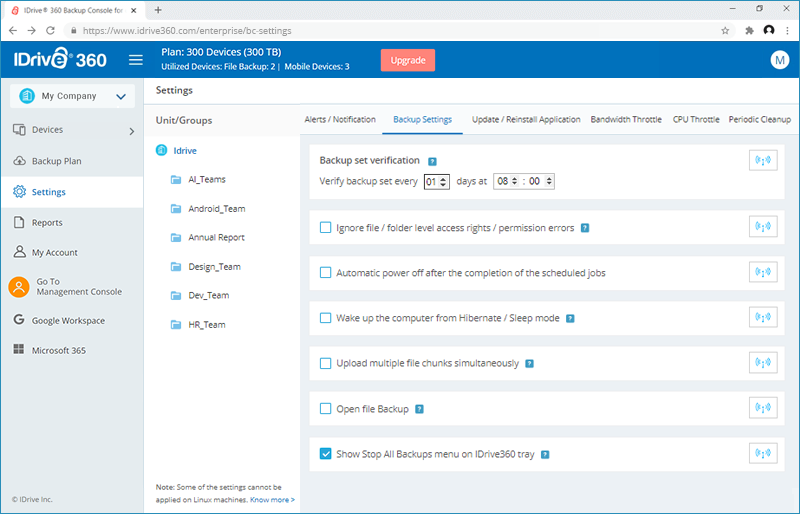Viewport: 800px width, 514px height.
Task: Adjust the verify days stepper field
Action: (437, 181)
